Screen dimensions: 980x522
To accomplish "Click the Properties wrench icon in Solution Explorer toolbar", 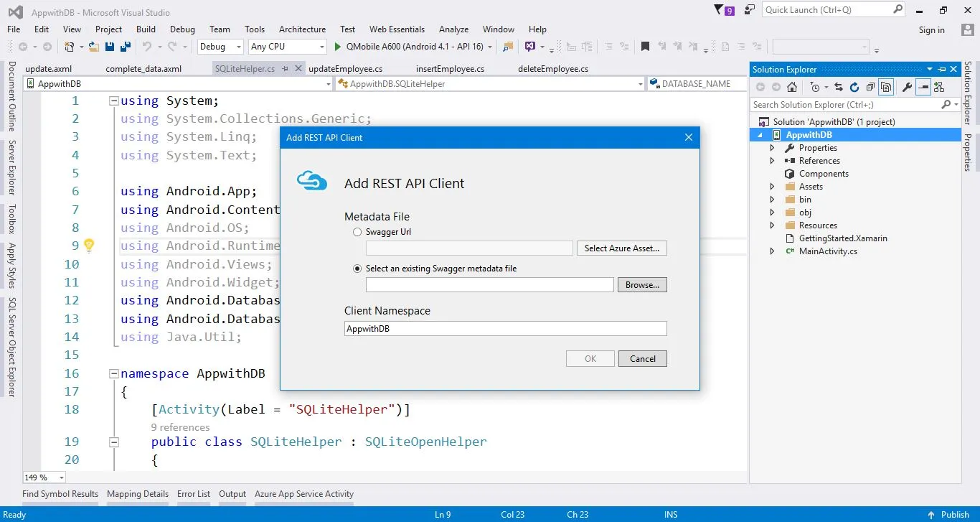I will [x=907, y=87].
